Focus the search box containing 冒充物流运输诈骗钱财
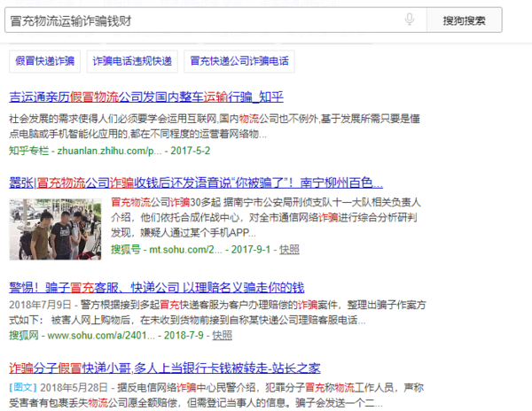 pos(215,20)
